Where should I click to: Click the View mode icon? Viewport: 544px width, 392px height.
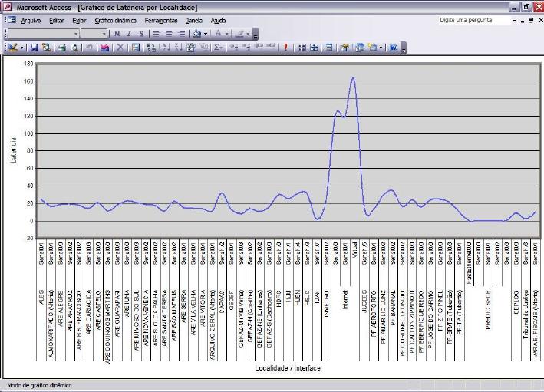pyautogui.click(x=13, y=48)
